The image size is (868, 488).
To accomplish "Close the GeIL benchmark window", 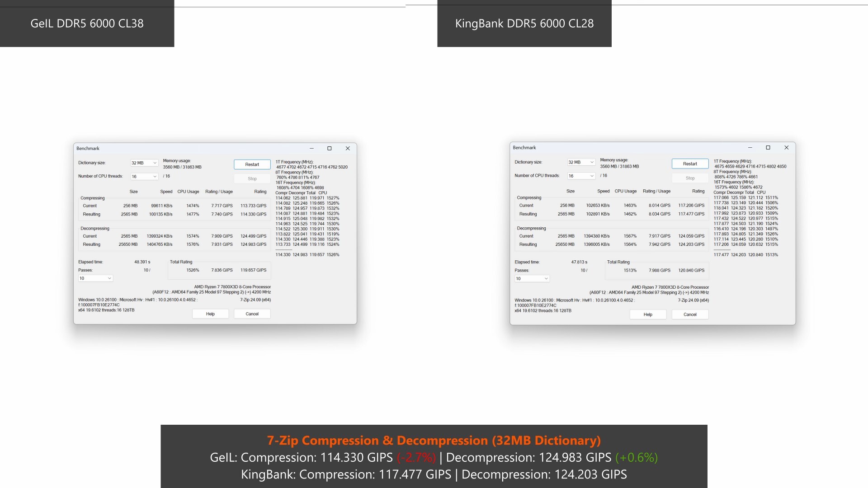I will pos(348,148).
